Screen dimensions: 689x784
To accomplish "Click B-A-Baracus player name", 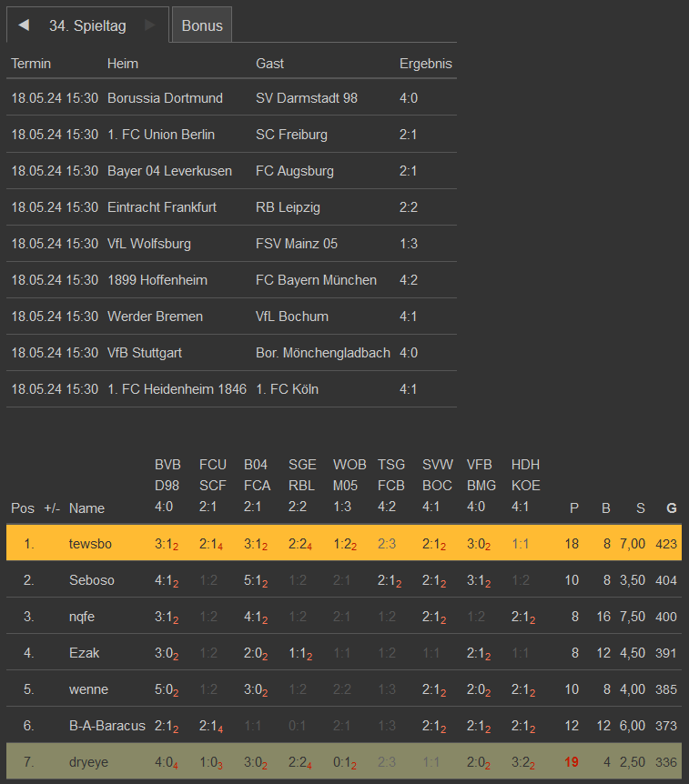I will point(106,726).
